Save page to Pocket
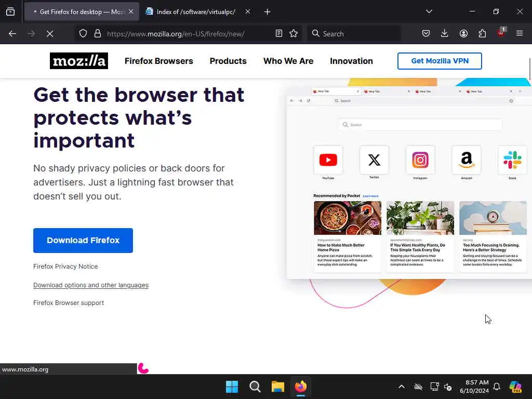 point(426,34)
